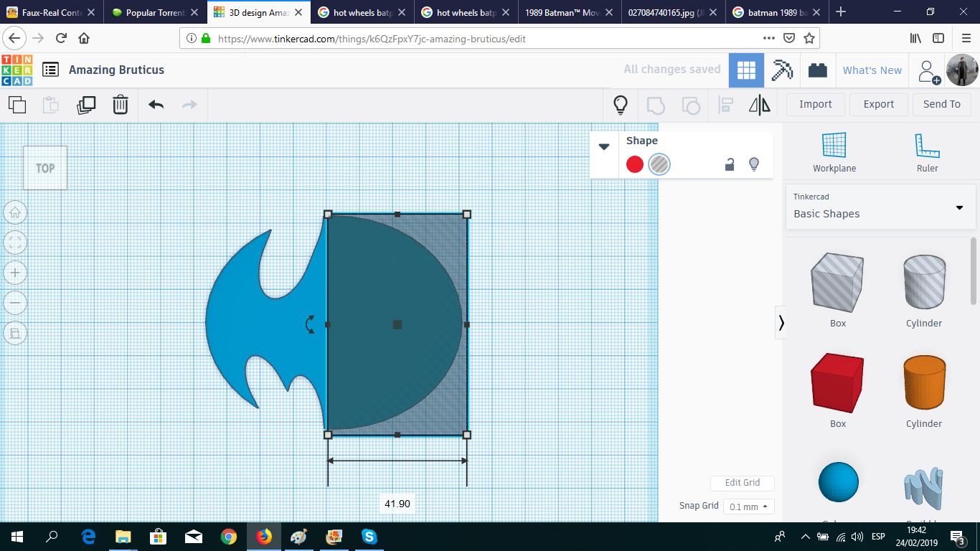980x551 pixels.
Task: Click the Export button
Action: (879, 104)
